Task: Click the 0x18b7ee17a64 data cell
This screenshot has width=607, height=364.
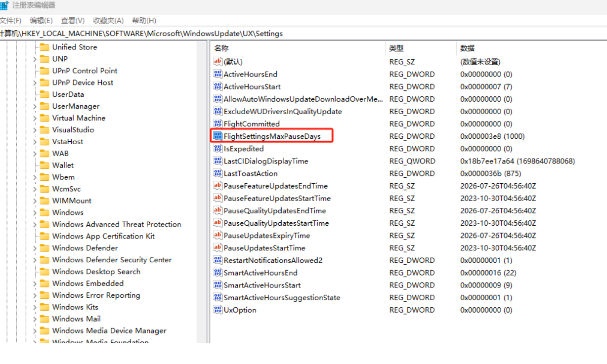Action: tap(518, 161)
